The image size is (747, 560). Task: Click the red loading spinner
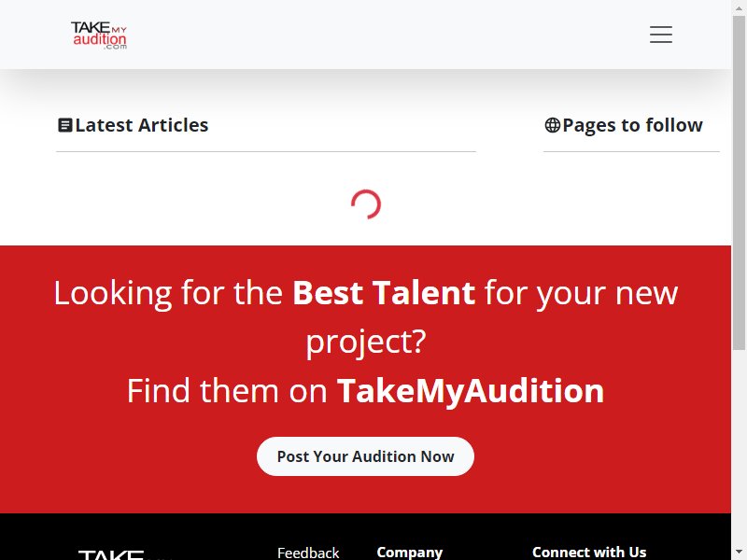(x=366, y=204)
